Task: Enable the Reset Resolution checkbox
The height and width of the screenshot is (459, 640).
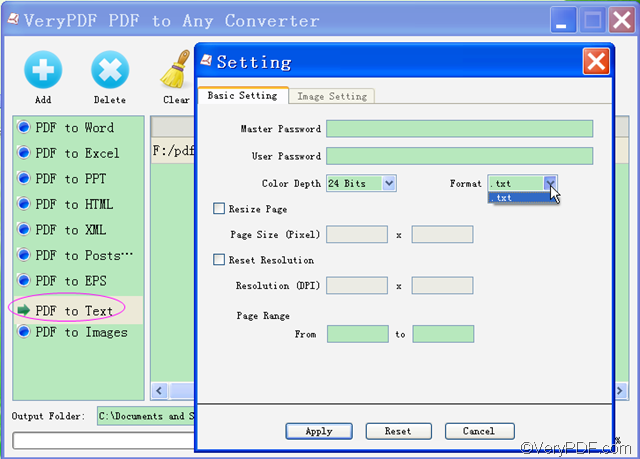Action: coord(219,259)
